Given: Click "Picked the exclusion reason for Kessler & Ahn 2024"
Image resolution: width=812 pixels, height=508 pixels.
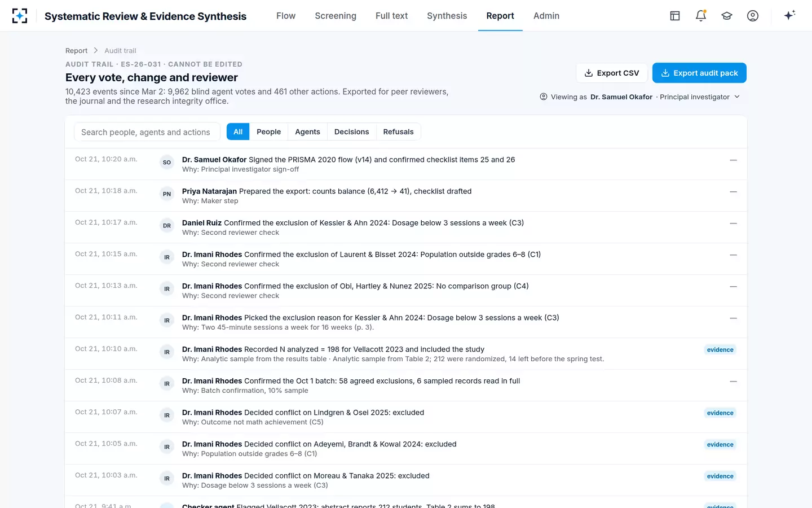Looking at the screenshot, I should 406,322.
